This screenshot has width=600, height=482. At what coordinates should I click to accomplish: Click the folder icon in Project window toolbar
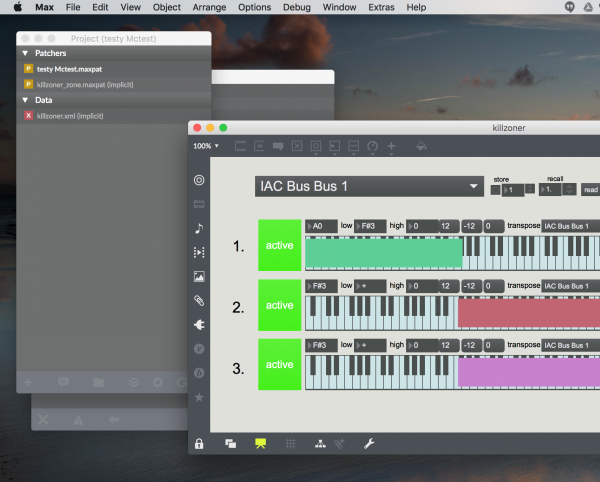(99, 382)
